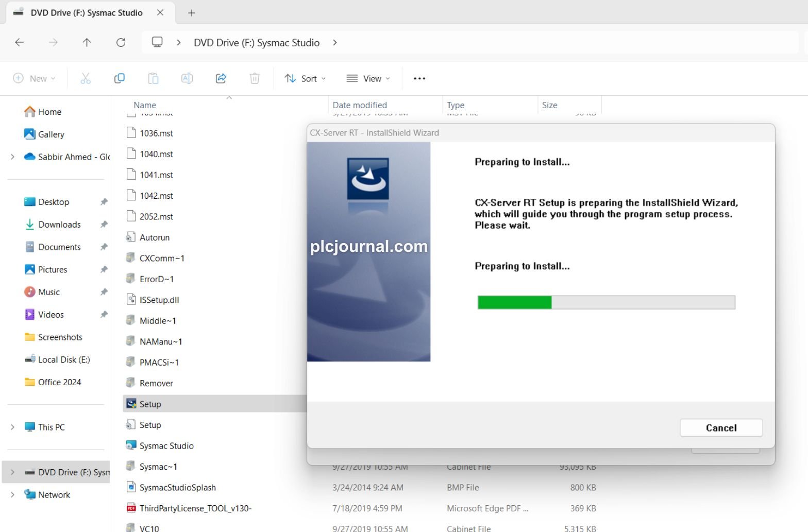Click the Pictures icon in sidebar
The width and height of the screenshot is (808, 532).
pos(30,269)
